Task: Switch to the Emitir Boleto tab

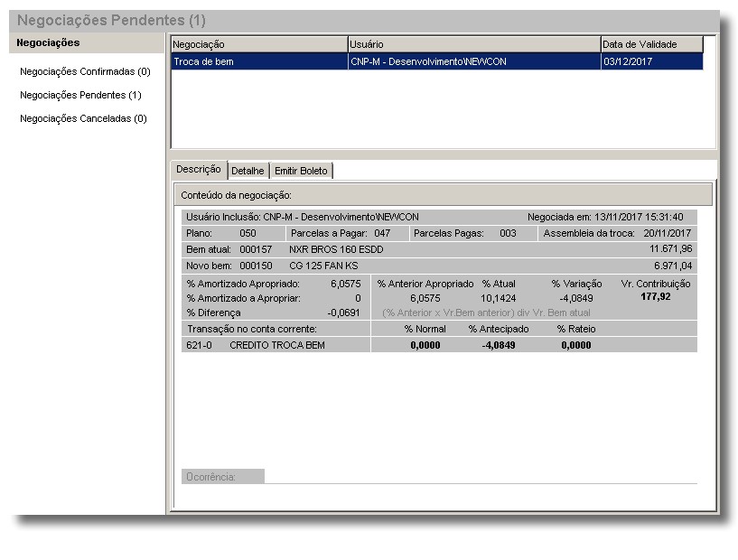Action: tap(301, 171)
